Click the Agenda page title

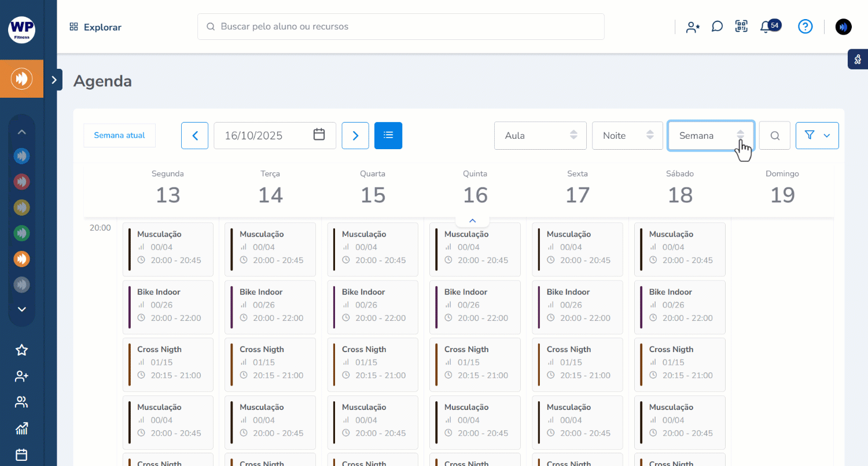102,81
